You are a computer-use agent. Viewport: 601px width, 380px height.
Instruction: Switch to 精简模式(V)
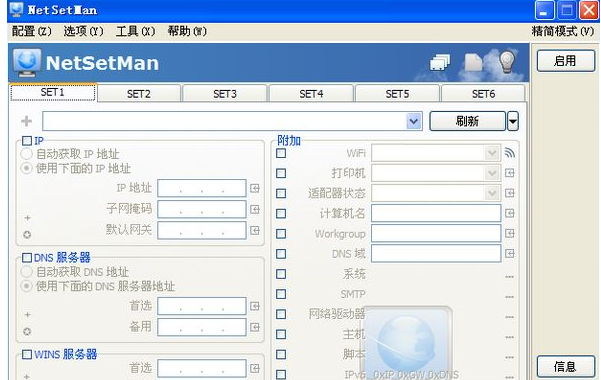click(563, 31)
